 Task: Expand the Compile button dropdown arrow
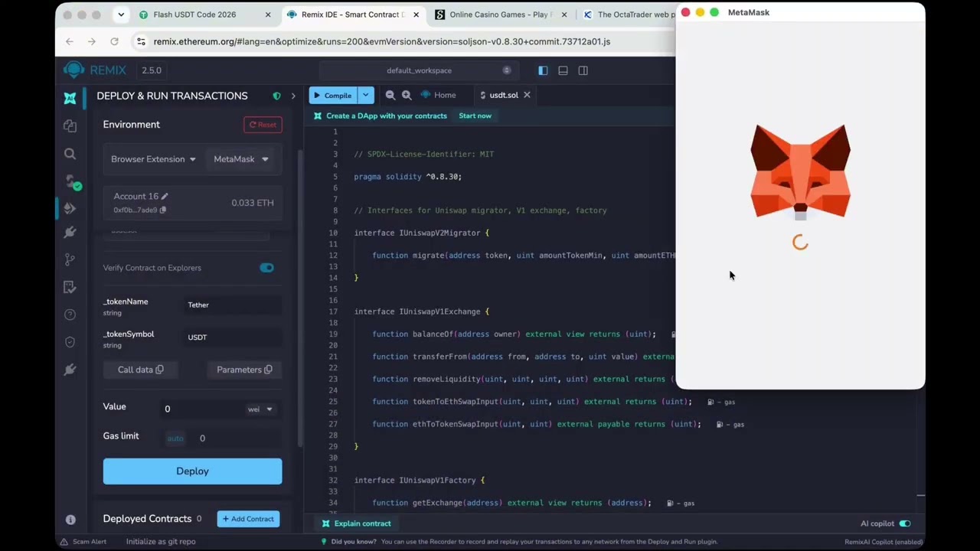[x=365, y=95]
